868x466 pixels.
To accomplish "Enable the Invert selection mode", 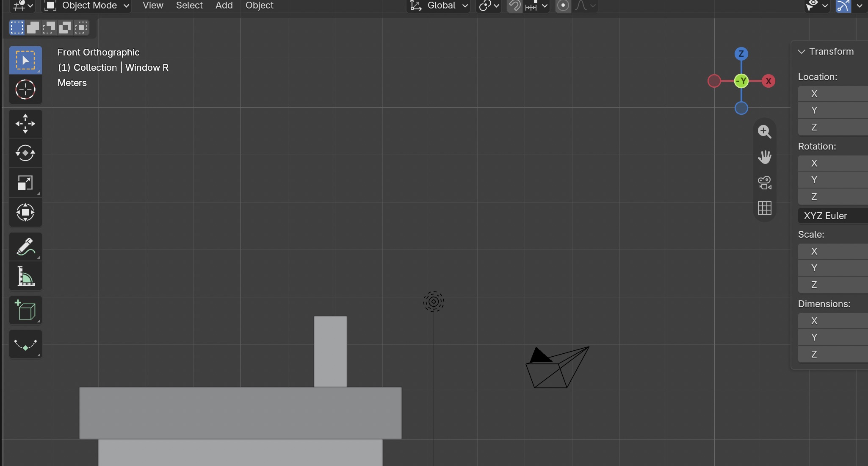I will pos(65,28).
